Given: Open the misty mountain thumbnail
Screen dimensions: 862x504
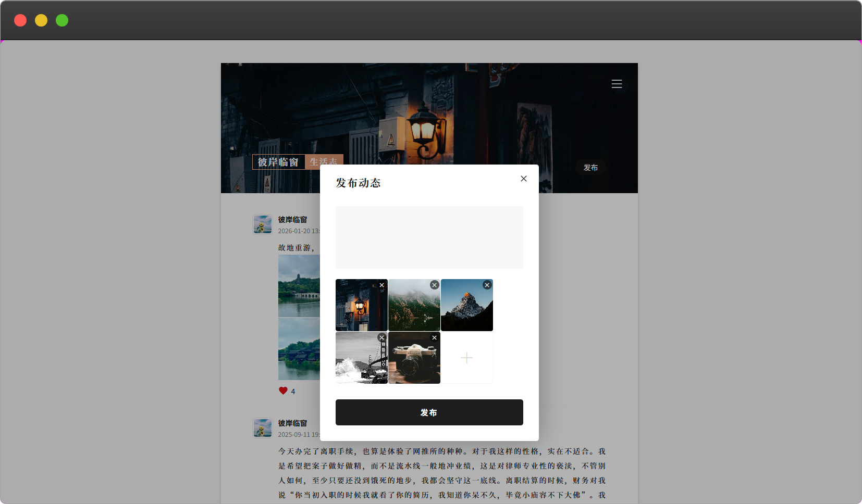Looking at the screenshot, I should [x=414, y=305].
